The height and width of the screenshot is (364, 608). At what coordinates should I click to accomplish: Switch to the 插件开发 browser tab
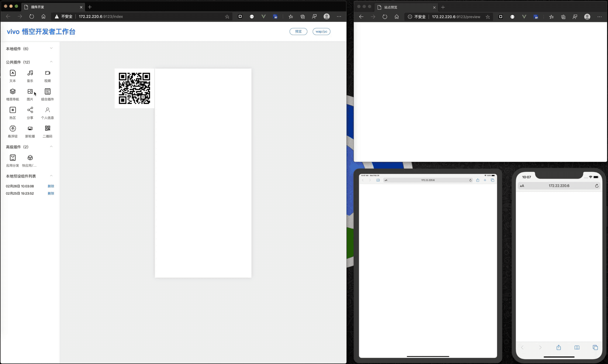tap(52, 7)
